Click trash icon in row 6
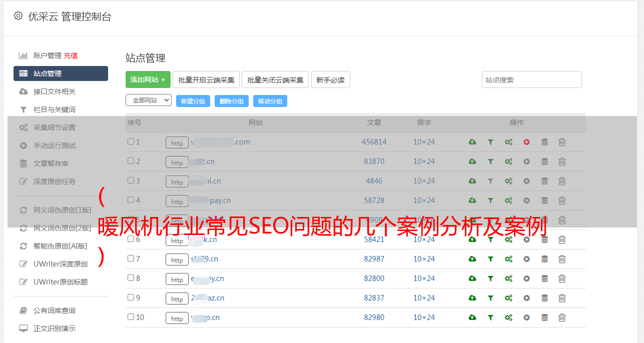This screenshot has width=644, height=343. pyautogui.click(x=562, y=239)
